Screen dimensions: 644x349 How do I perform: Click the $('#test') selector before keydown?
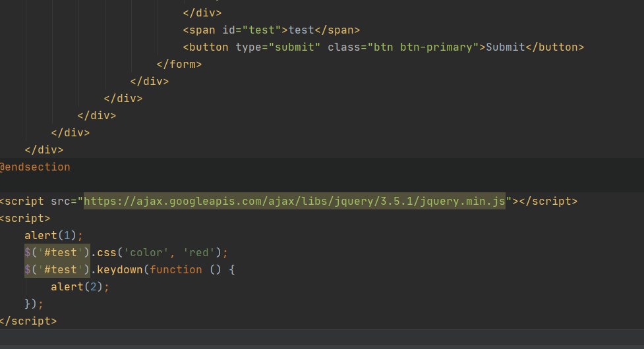coord(57,270)
